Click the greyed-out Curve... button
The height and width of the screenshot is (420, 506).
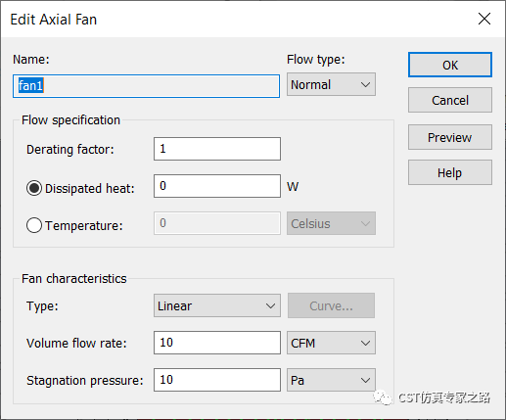tap(331, 305)
